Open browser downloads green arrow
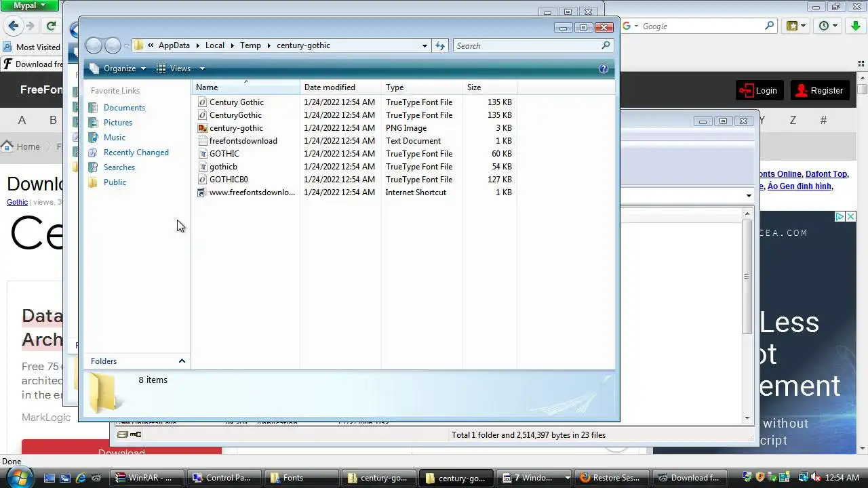 click(x=856, y=26)
